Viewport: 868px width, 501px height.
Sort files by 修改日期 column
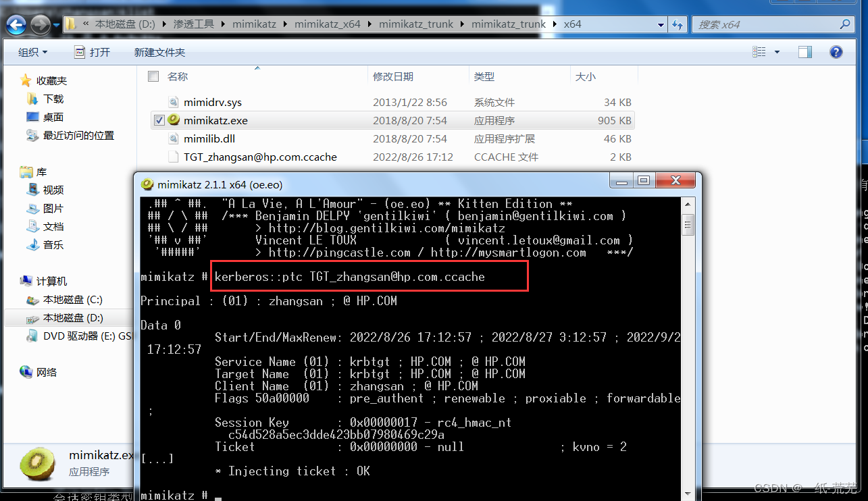393,77
